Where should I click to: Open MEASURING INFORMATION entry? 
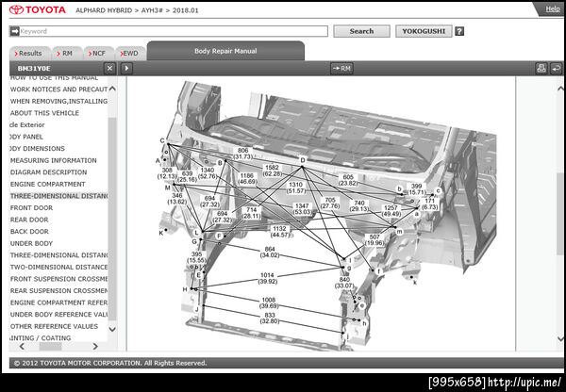[53, 160]
